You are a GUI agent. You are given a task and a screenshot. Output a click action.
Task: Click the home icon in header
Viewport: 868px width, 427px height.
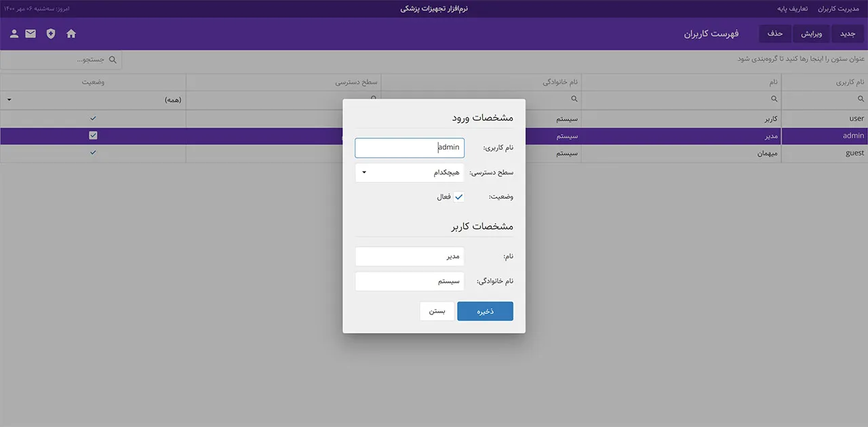[x=71, y=33]
